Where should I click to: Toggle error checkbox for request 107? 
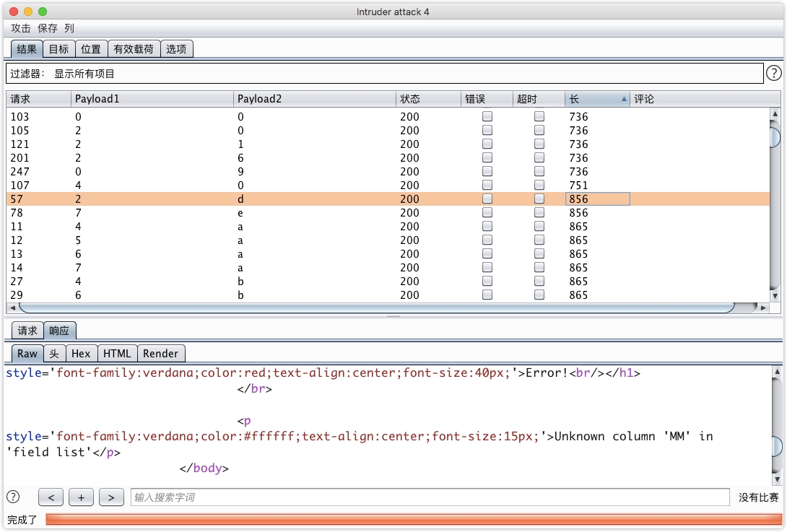tap(487, 186)
